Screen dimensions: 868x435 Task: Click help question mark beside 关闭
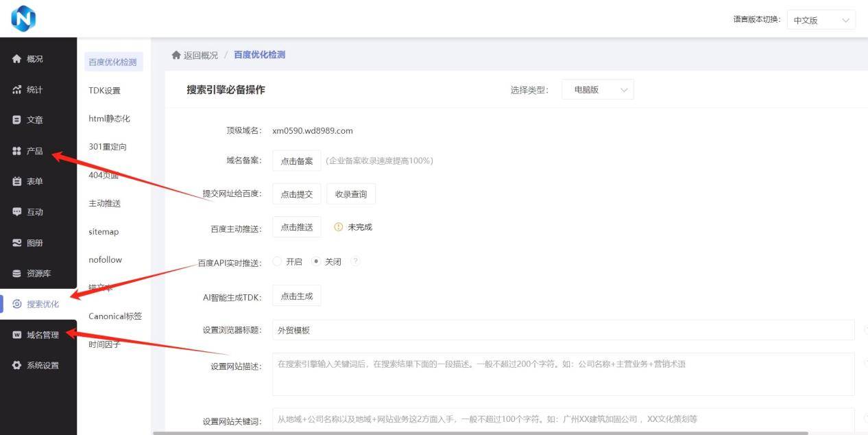(355, 261)
